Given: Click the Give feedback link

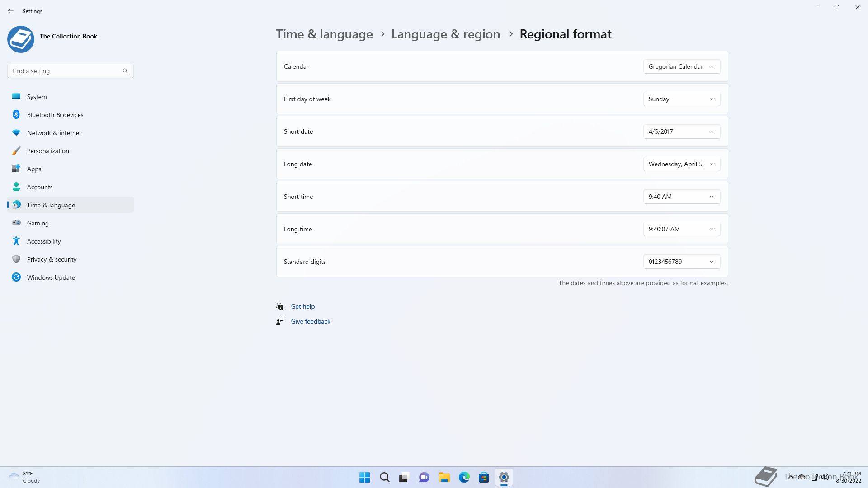Looking at the screenshot, I should point(310,321).
